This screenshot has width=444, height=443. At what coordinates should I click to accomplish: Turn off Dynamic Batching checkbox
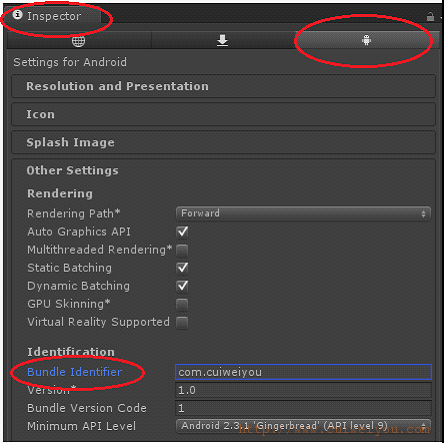[x=182, y=286]
